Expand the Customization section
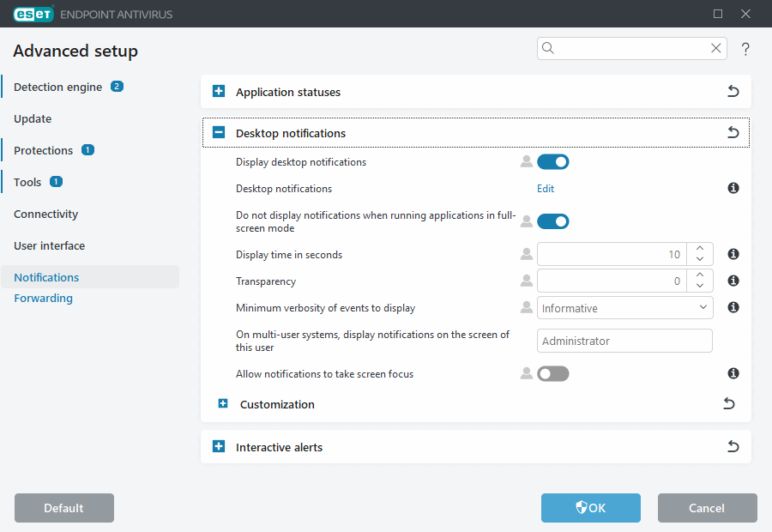Screen dimensions: 772x532 [x=223, y=403]
